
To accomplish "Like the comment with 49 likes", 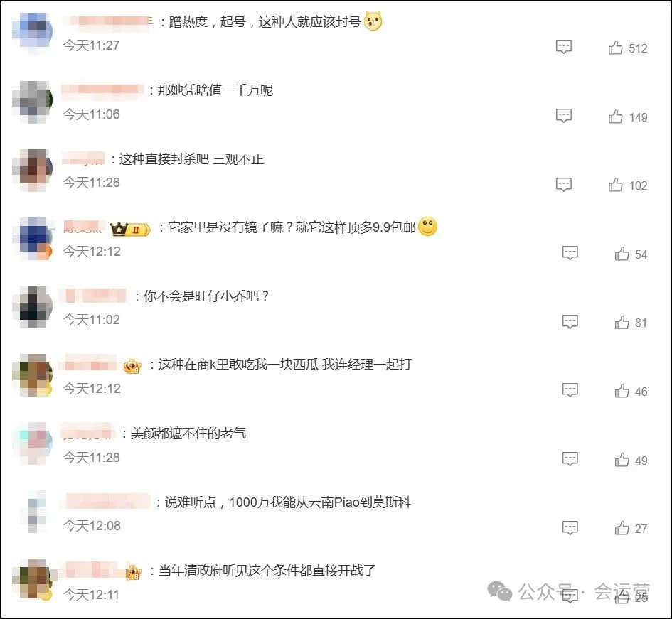I will 622,460.
